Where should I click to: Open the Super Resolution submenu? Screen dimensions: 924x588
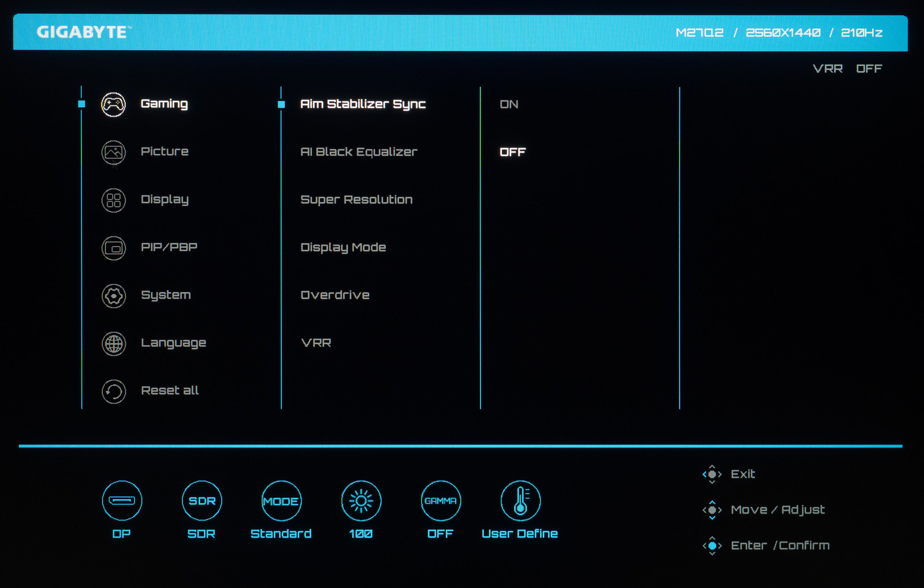pyautogui.click(x=356, y=200)
